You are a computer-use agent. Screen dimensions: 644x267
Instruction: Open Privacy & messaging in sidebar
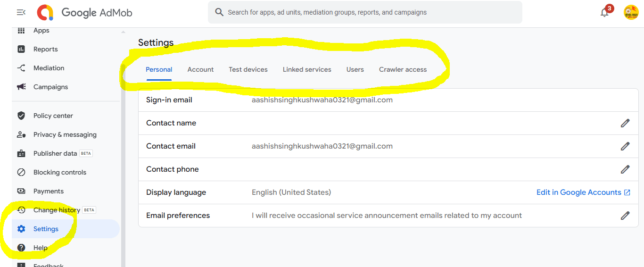coord(66,134)
